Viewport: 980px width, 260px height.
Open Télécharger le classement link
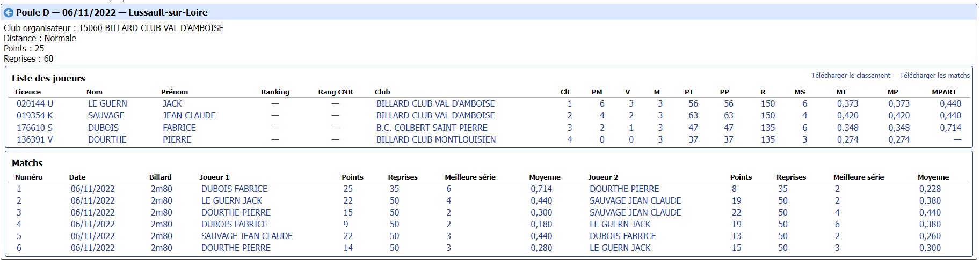pos(851,76)
